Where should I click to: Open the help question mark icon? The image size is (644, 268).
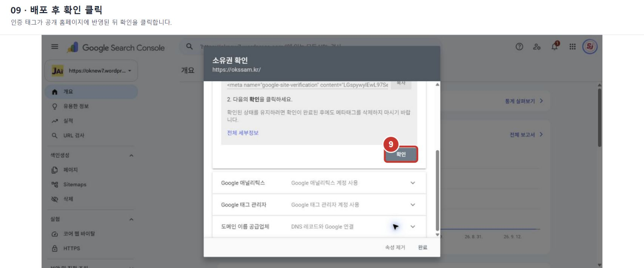point(519,46)
